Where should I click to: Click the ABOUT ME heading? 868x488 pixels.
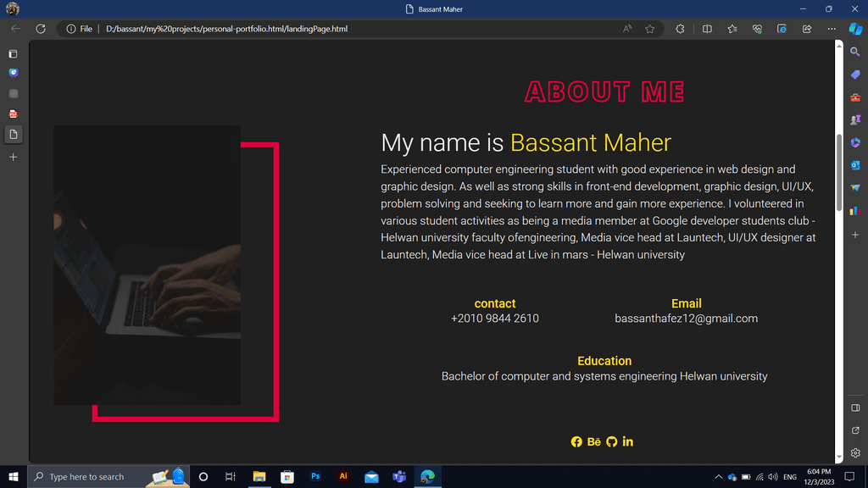[x=604, y=91]
